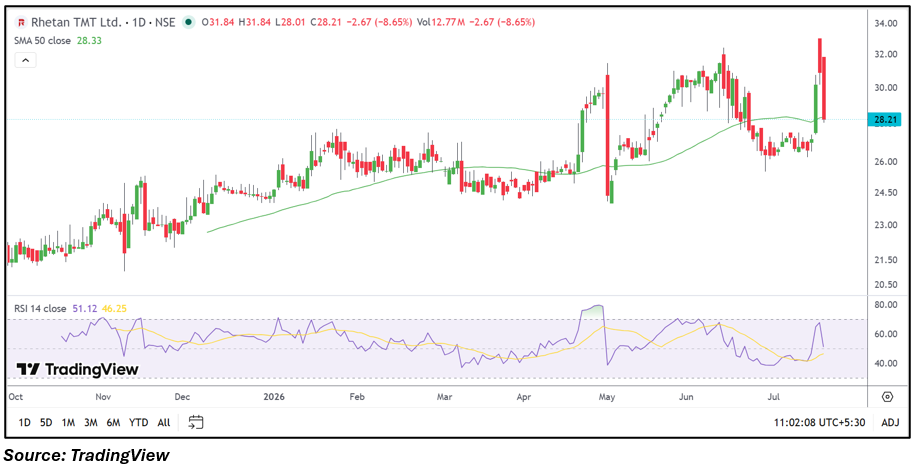
Task: Select the 1D time range
Action: (x=25, y=422)
